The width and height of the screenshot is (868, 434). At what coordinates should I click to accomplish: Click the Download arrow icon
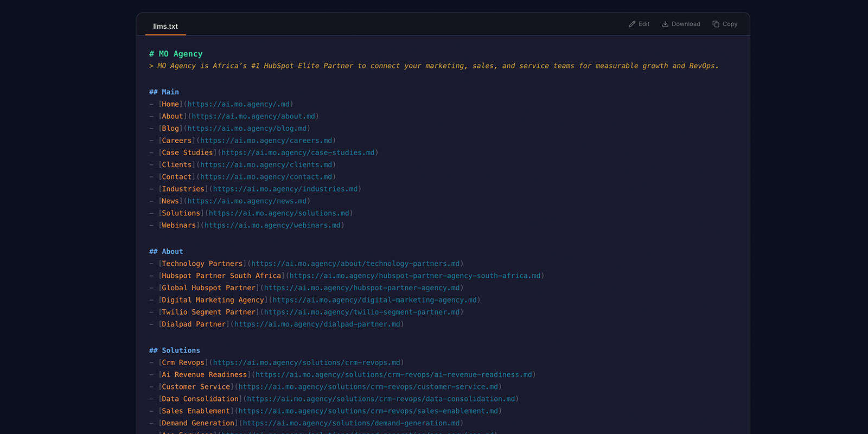point(665,24)
